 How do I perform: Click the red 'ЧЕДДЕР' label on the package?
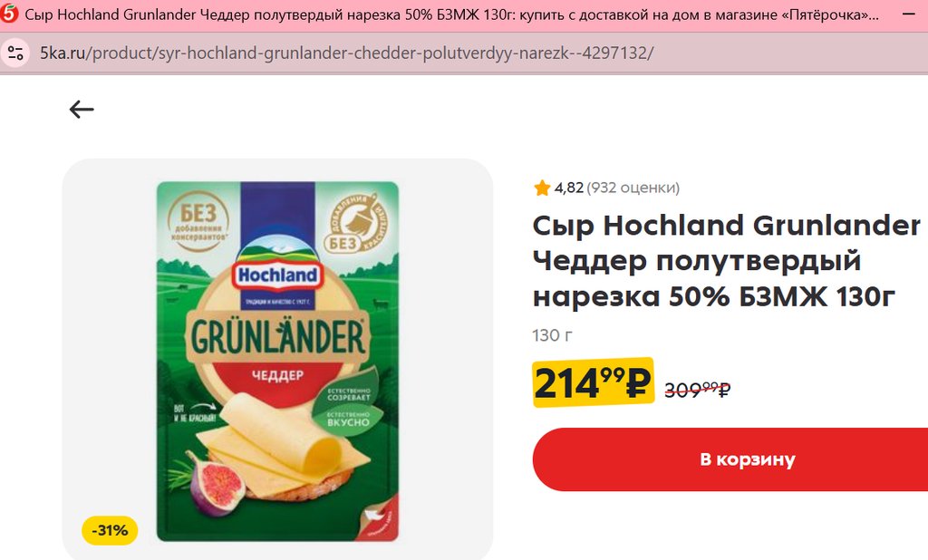(x=277, y=375)
